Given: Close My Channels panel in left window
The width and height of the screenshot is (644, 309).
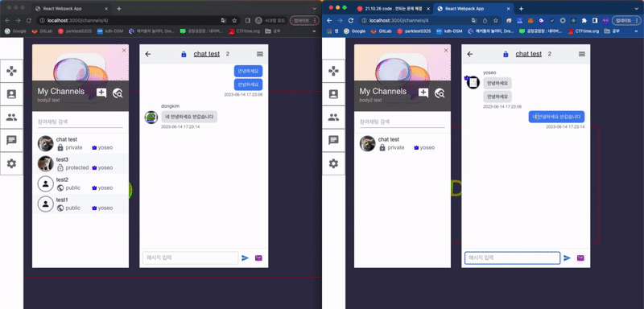Looking at the screenshot, I should click(x=124, y=50).
